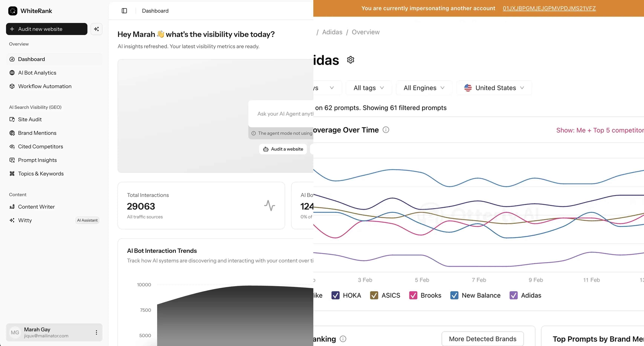Click the Site Audit icon

12,119
